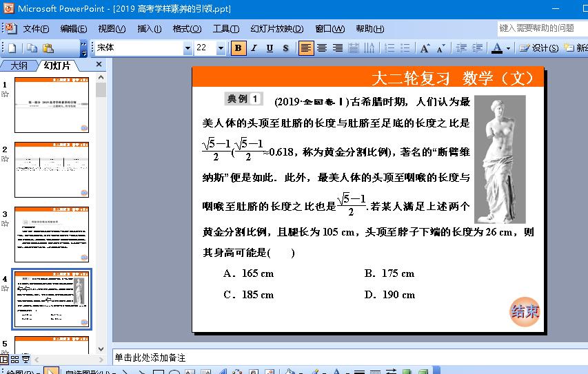Click the Paste clipboard icon
The image size is (588, 374).
click(48, 48)
